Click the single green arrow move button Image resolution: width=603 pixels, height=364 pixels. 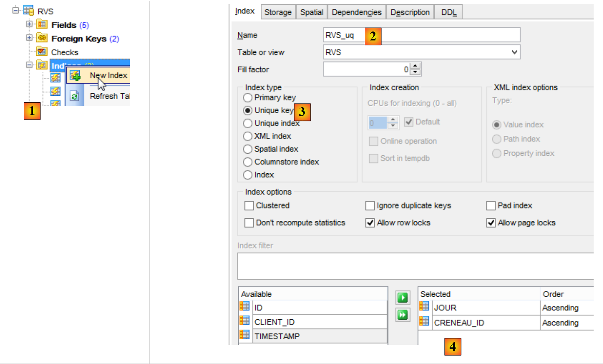402,298
